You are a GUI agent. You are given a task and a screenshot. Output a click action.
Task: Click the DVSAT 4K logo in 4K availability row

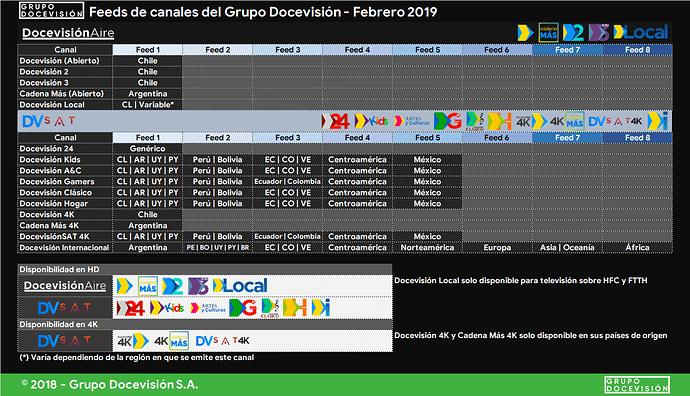click(222, 341)
